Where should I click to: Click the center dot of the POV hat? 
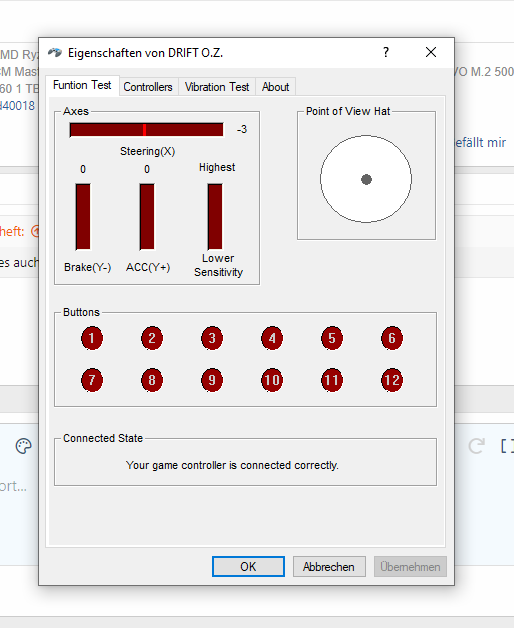(x=366, y=179)
